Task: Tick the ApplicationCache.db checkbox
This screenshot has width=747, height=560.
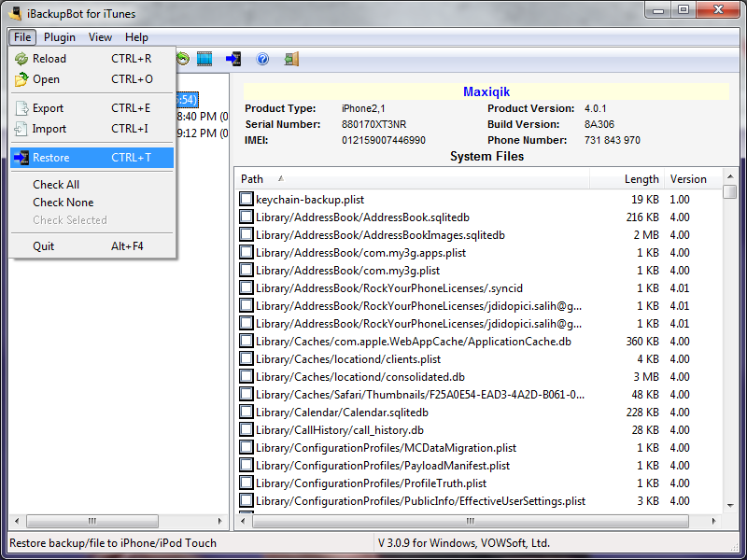Action: pos(247,341)
